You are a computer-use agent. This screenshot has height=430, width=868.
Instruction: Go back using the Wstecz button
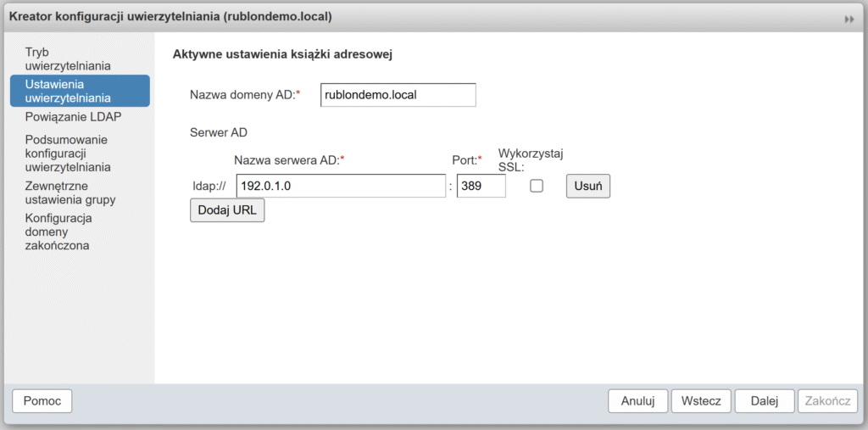click(701, 401)
